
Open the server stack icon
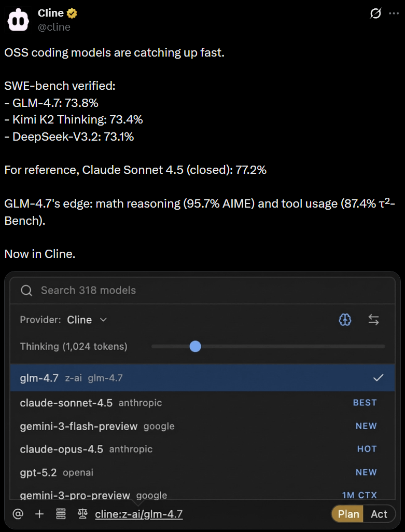61,514
